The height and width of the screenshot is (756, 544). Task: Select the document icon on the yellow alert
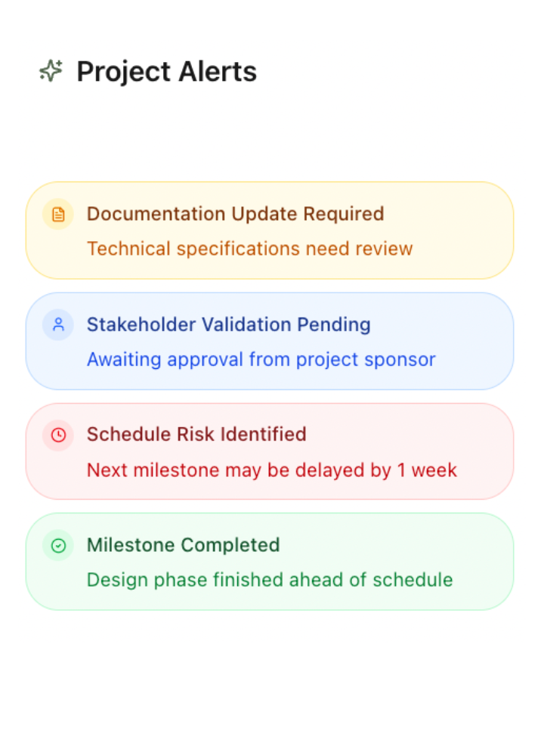pos(59,214)
